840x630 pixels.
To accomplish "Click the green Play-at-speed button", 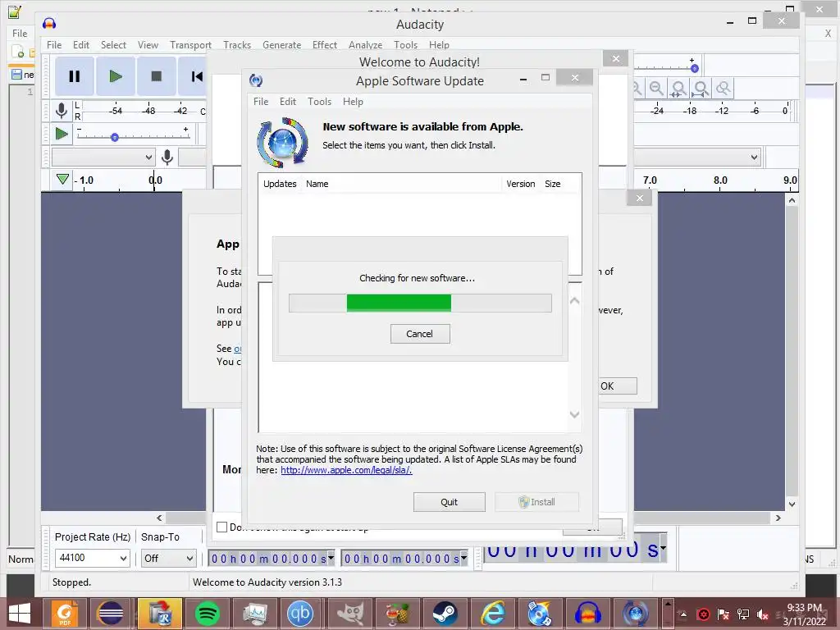I will [62, 134].
